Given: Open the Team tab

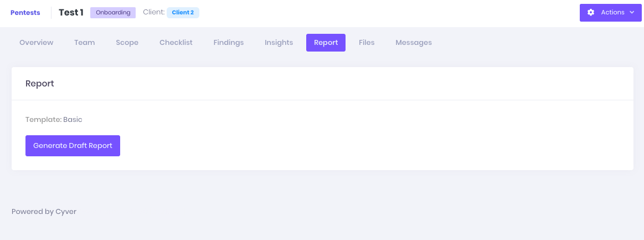Looking at the screenshot, I should point(85,43).
